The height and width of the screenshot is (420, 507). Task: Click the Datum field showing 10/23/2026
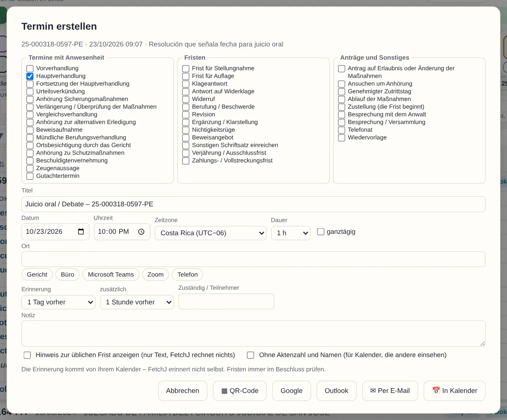coord(56,232)
